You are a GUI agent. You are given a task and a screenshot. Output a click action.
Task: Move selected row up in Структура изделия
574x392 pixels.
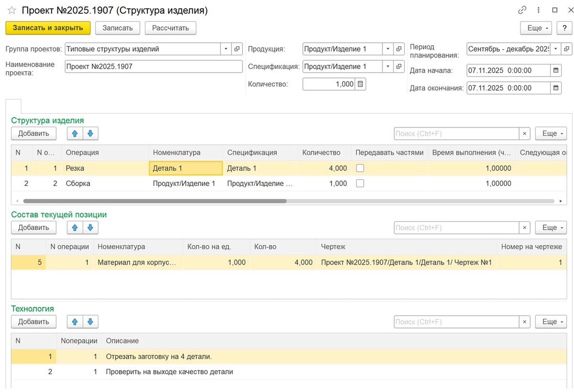[x=75, y=133]
